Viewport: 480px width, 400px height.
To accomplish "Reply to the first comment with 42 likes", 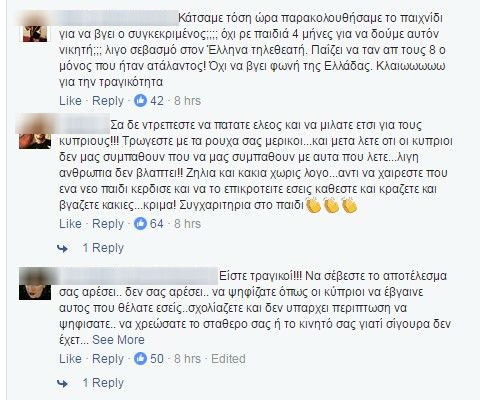I will pos(108,101).
